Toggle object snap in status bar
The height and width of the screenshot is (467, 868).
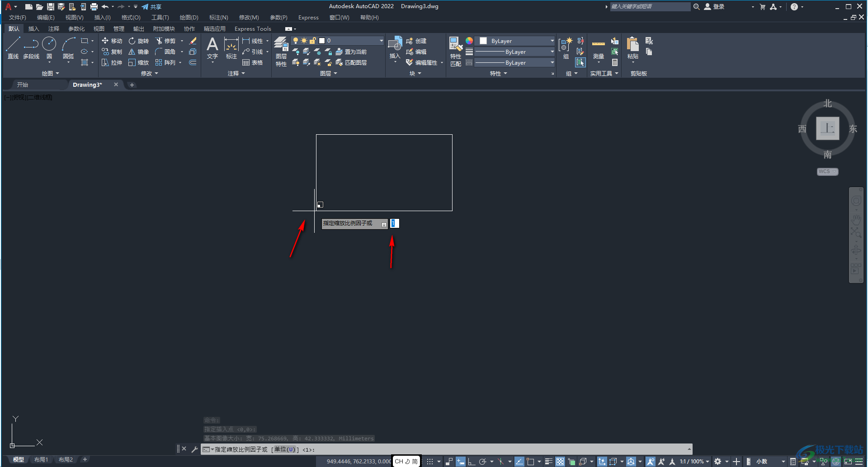point(530,462)
